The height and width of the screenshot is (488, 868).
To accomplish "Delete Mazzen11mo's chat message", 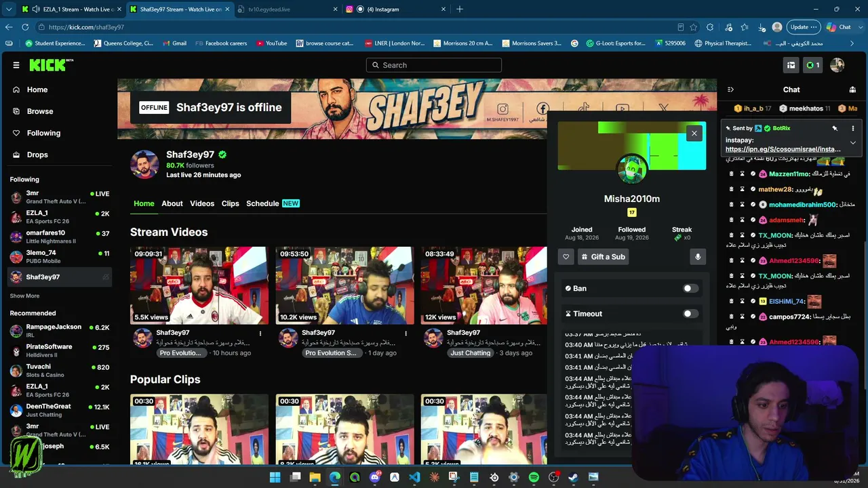I will (731, 174).
